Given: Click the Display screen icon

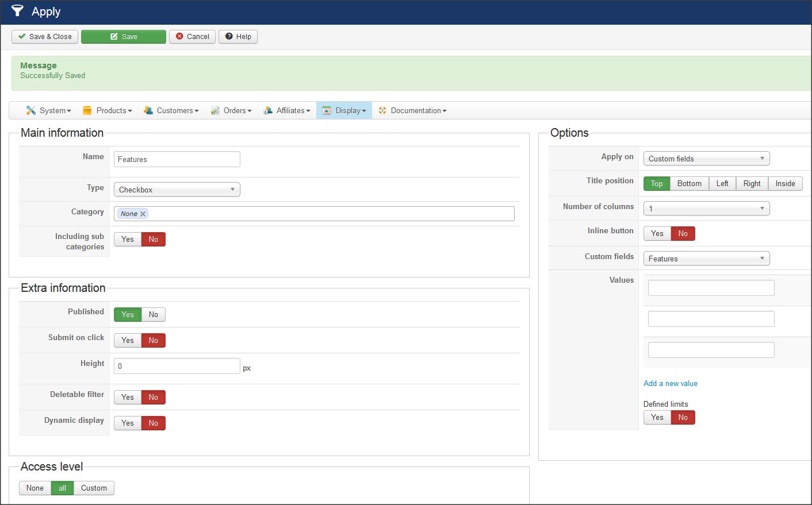Looking at the screenshot, I should click(x=327, y=110).
